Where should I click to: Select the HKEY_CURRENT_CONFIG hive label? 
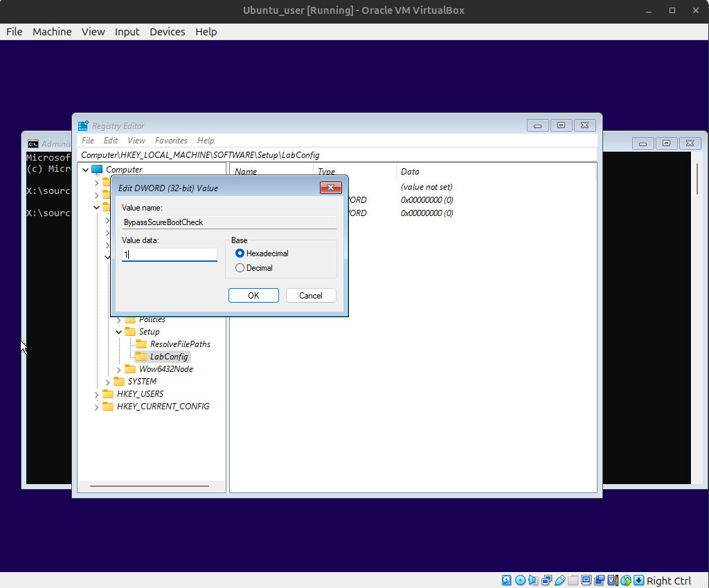[163, 406]
